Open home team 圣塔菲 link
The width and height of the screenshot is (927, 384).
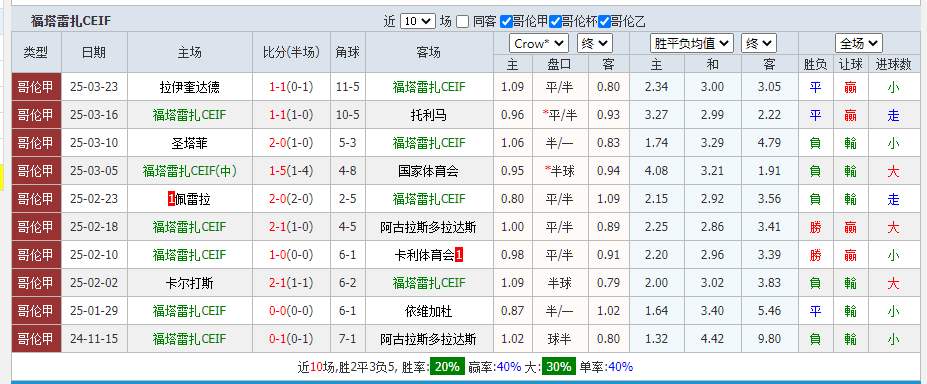(190, 143)
